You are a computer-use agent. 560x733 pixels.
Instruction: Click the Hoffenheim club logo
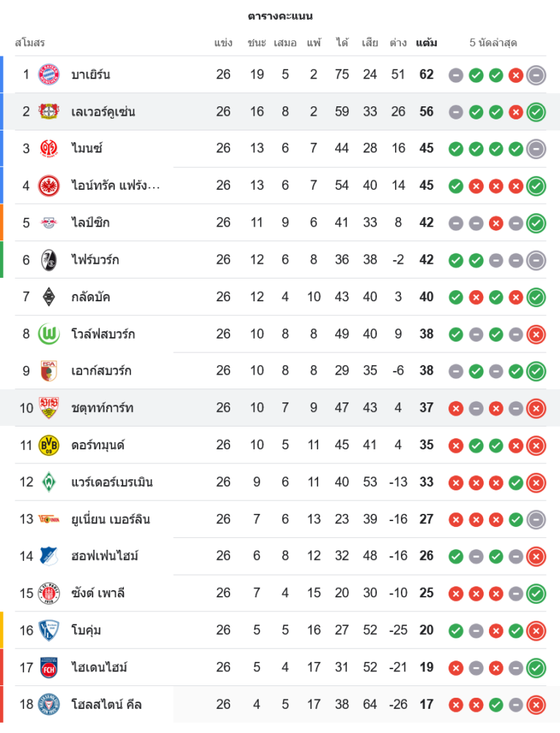48,556
